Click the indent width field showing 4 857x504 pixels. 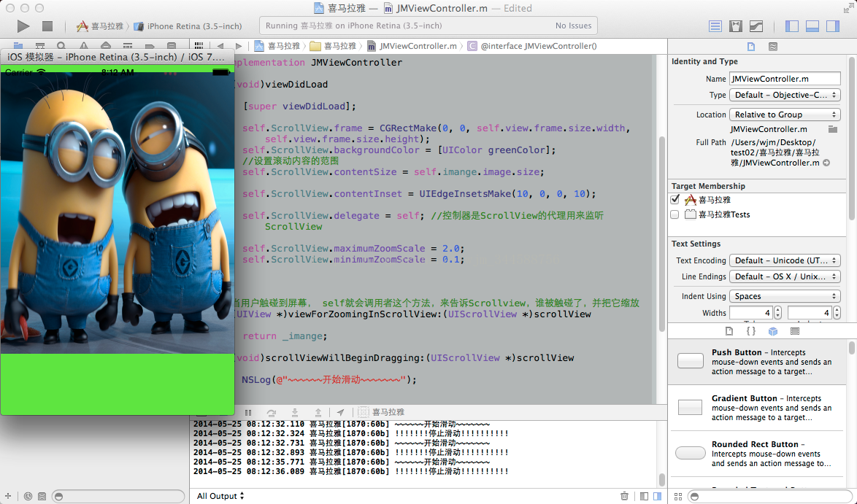point(810,313)
